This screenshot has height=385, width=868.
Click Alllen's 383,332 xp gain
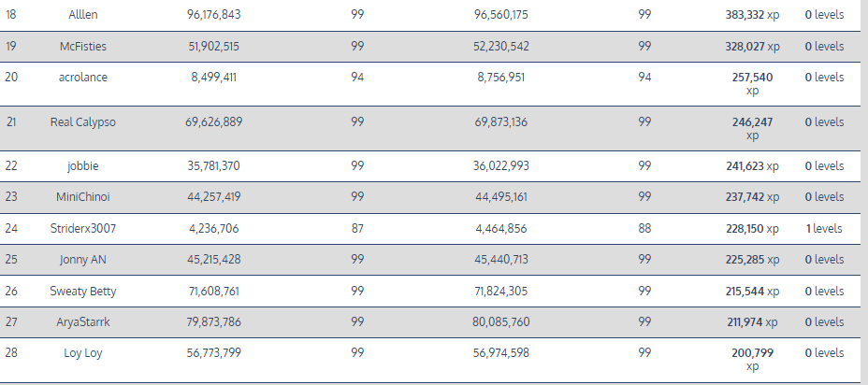[752, 16]
